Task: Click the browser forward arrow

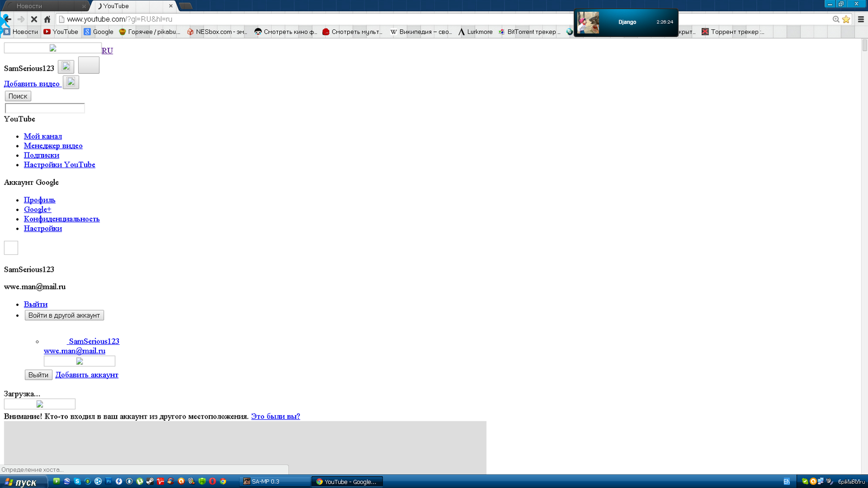Action: point(21,19)
